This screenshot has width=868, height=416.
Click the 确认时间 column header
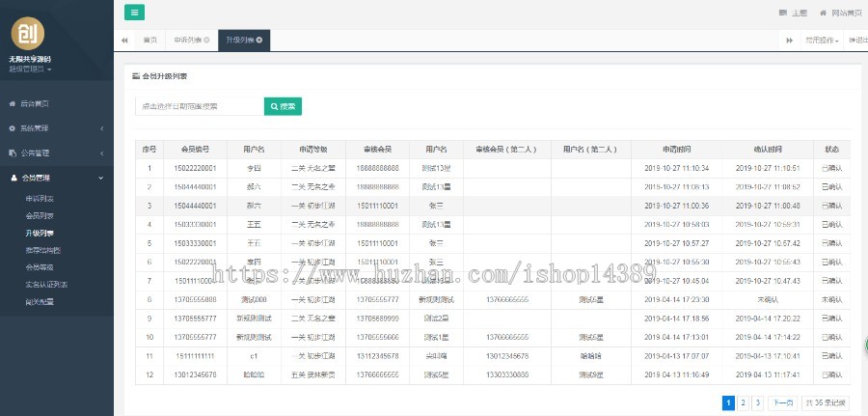[768, 150]
